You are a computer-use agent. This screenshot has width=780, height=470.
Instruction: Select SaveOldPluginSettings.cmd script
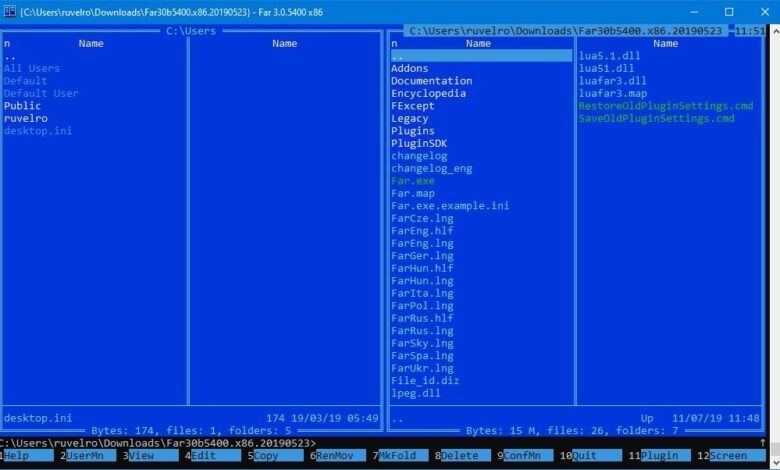656,118
